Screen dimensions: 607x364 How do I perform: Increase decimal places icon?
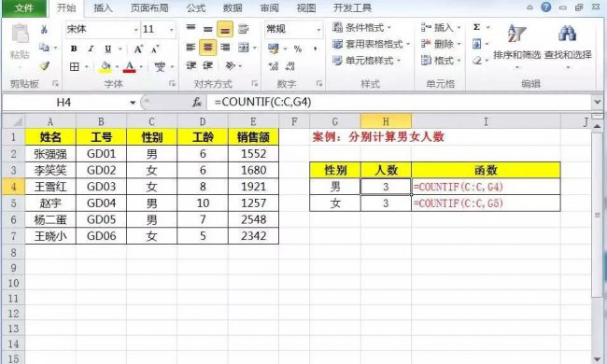point(274,66)
